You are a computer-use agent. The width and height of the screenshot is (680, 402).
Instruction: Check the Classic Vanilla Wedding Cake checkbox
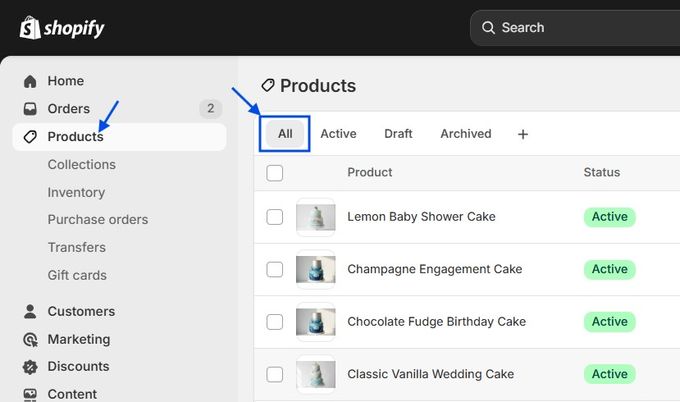[275, 374]
